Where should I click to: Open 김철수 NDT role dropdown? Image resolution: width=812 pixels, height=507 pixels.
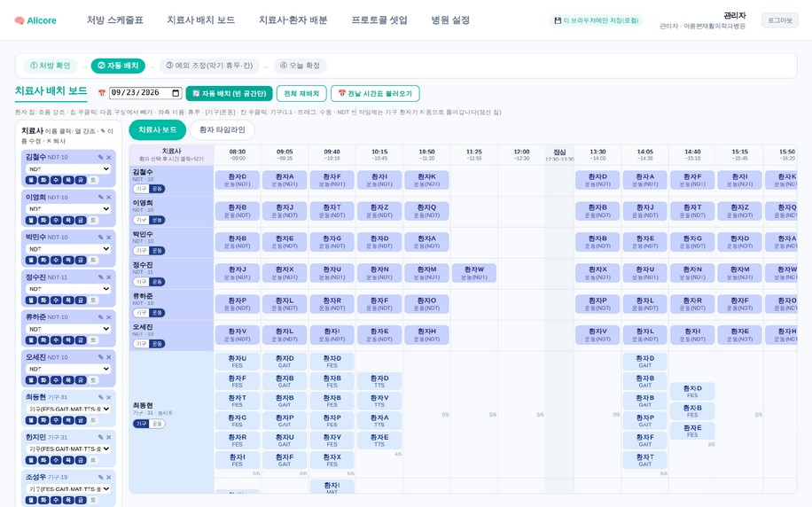[68, 168]
